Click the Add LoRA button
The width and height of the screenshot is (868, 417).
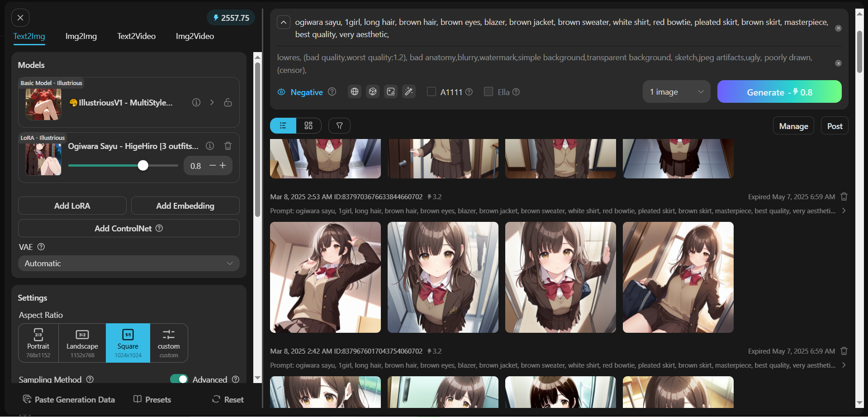tap(72, 206)
